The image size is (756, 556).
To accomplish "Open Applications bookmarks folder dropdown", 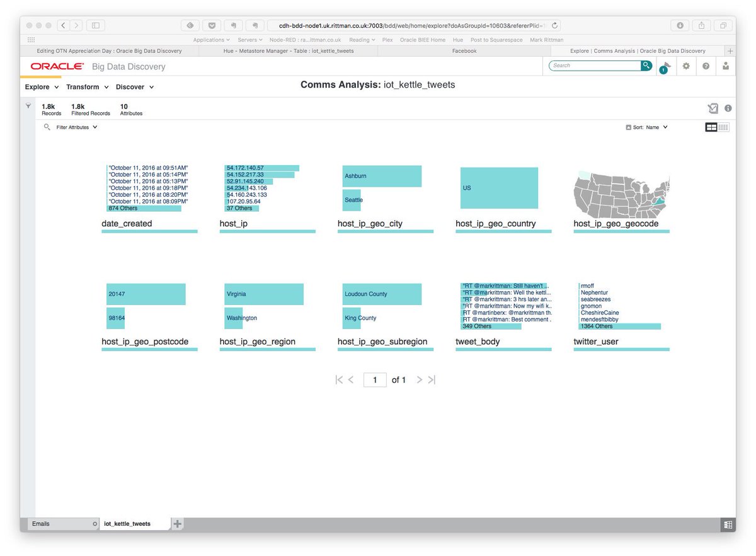I will (211, 40).
